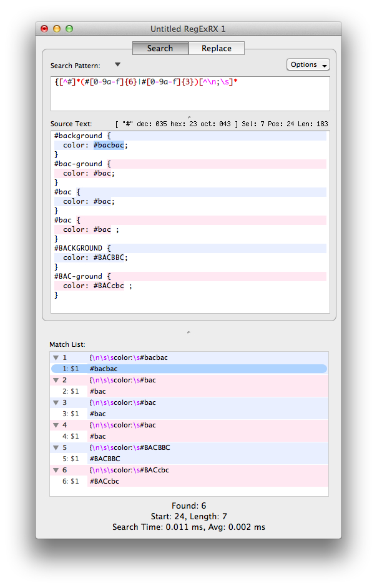
Task: Select subgroup row 4: $1 #bac
Action: (189, 437)
